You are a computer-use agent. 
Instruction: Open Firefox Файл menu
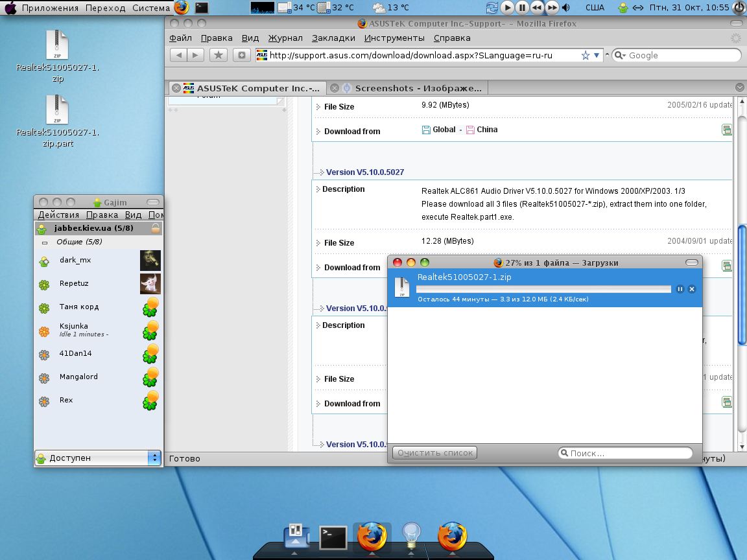[180, 38]
